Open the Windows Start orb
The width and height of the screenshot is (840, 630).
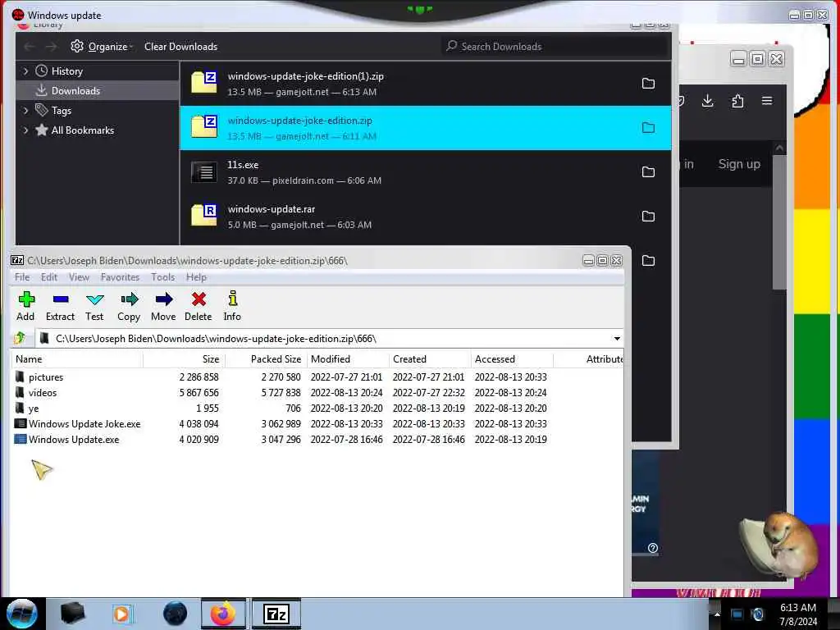tap(22, 614)
